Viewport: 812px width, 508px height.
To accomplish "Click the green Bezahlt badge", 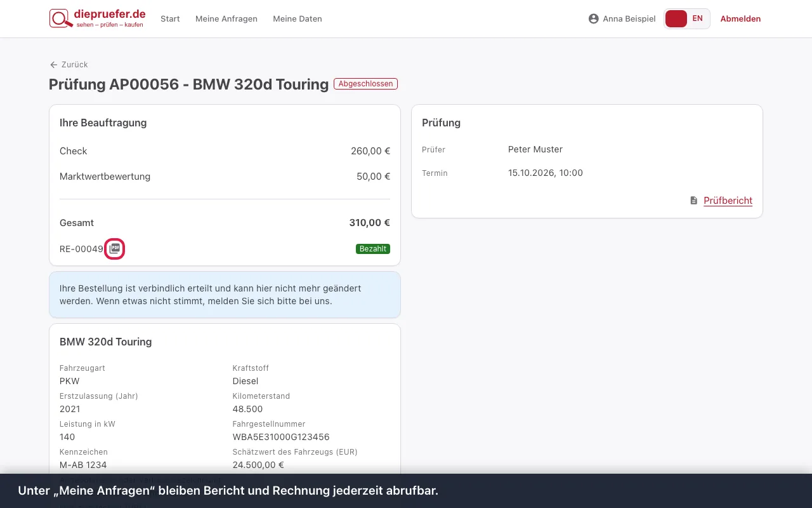I will [x=373, y=249].
